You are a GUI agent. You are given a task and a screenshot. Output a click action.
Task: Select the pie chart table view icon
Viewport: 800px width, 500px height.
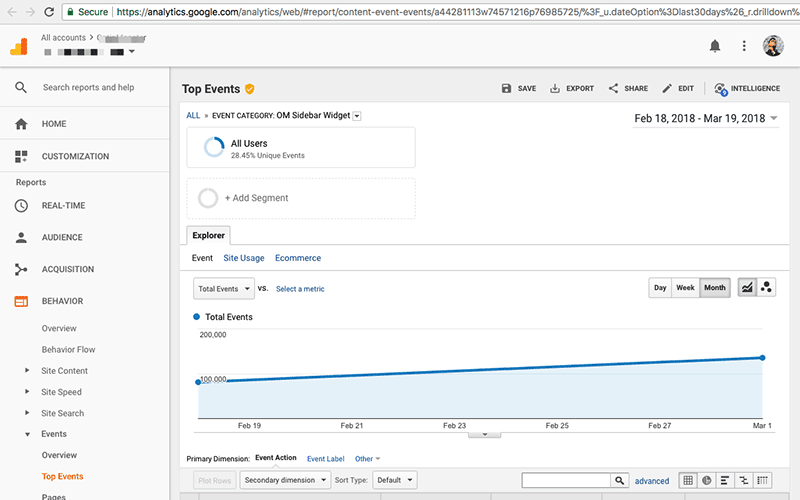pyautogui.click(x=706, y=480)
